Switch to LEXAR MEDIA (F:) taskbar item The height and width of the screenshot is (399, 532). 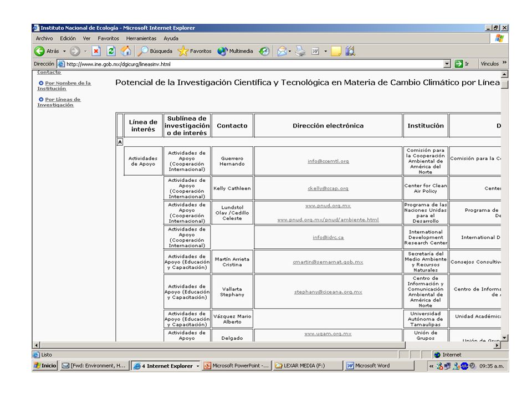[308, 365]
